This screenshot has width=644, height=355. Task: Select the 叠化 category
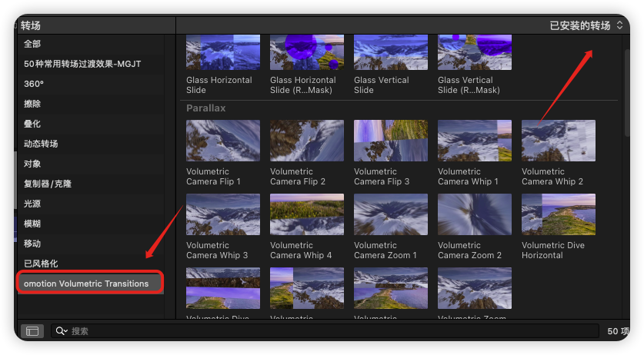[90, 124]
